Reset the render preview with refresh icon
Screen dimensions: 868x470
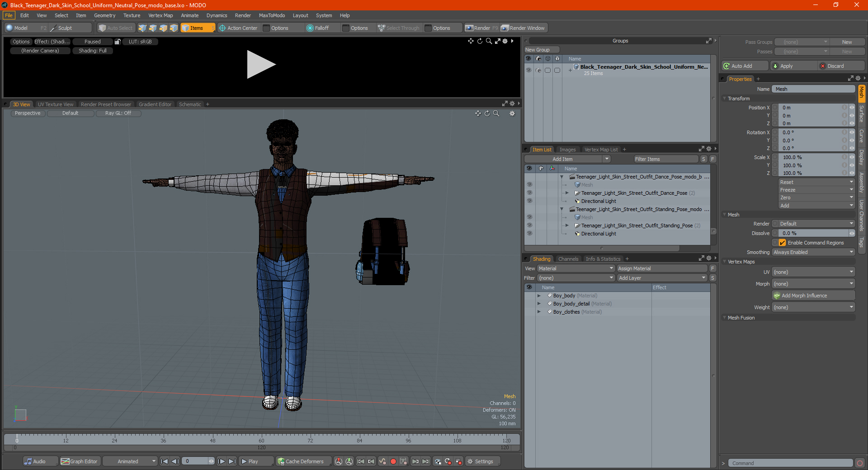coord(480,41)
